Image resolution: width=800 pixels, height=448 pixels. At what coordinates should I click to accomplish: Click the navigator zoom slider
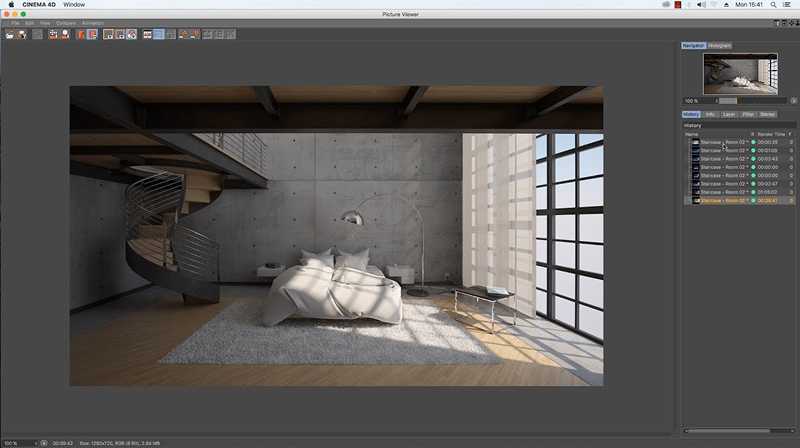click(752, 101)
